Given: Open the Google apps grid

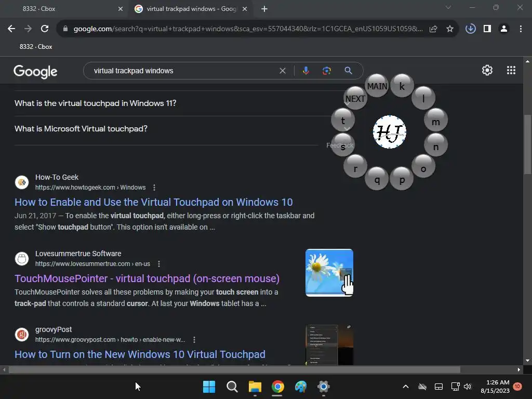Looking at the screenshot, I should [x=511, y=70].
